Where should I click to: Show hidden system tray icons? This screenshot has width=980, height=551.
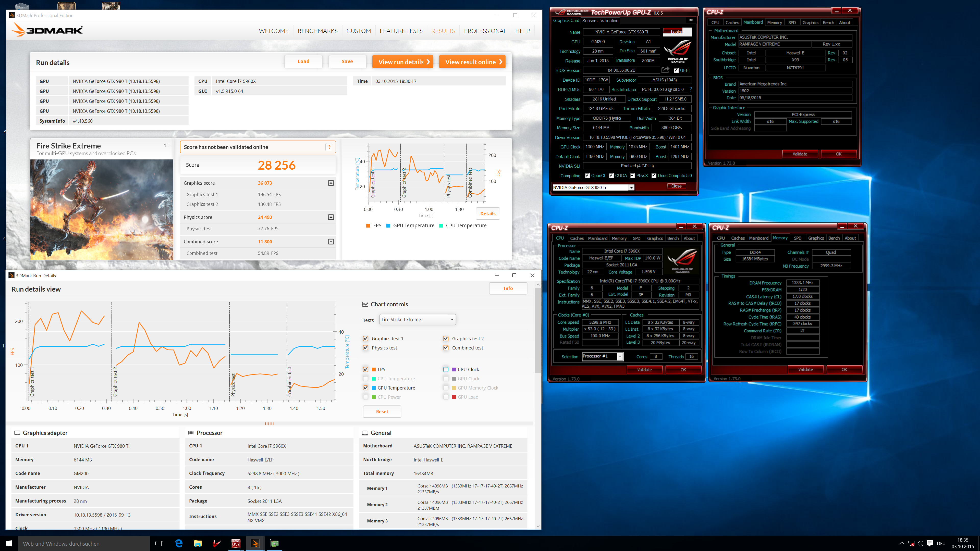click(902, 543)
